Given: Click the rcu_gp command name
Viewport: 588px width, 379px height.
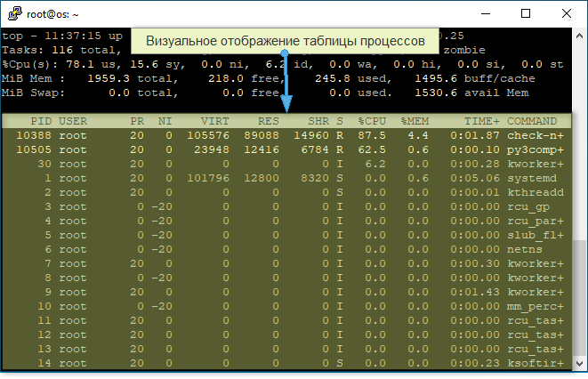Looking at the screenshot, I should [528, 206].
